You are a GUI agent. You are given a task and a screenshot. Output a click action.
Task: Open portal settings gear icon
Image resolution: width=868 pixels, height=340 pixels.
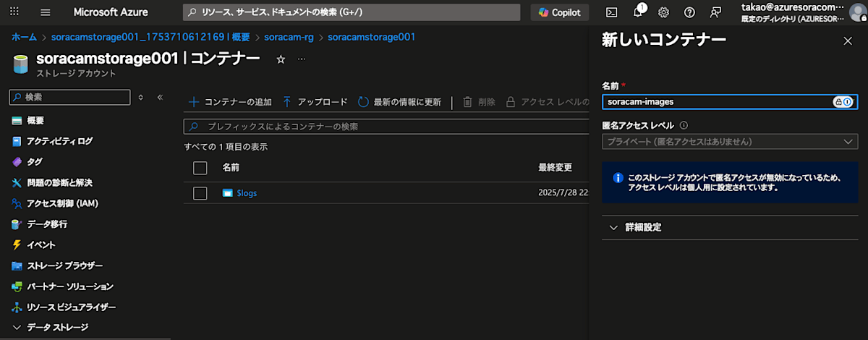point(663,12)
